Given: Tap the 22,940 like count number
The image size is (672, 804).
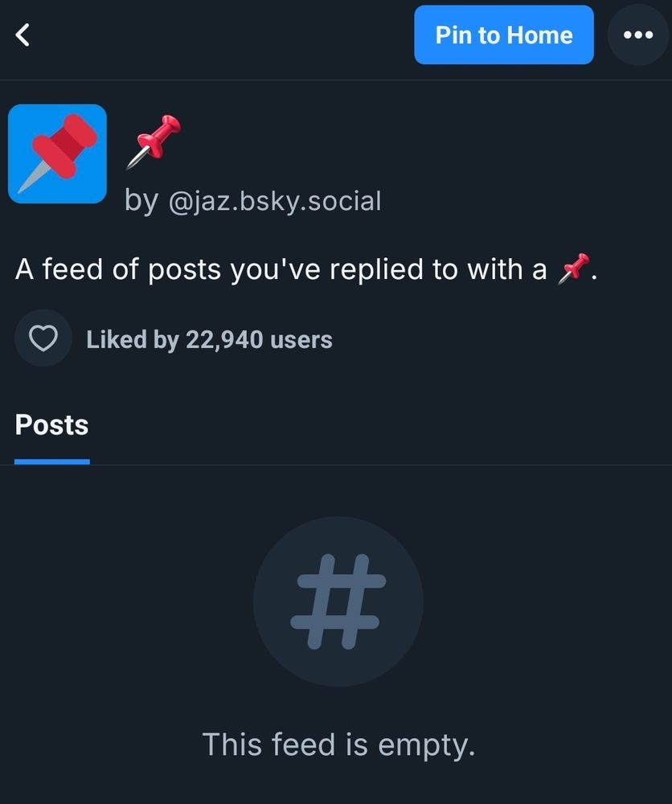Looking at the screenshot, I should [224, 339].
